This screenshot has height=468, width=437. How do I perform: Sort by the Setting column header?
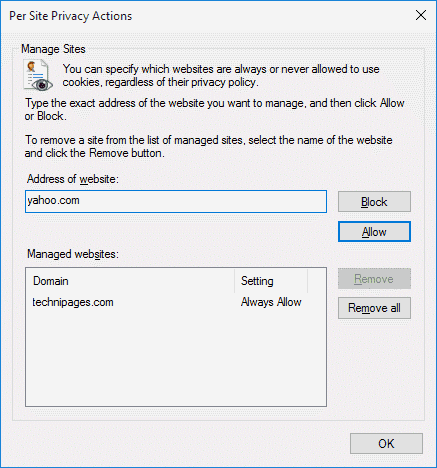coord(271,281)
